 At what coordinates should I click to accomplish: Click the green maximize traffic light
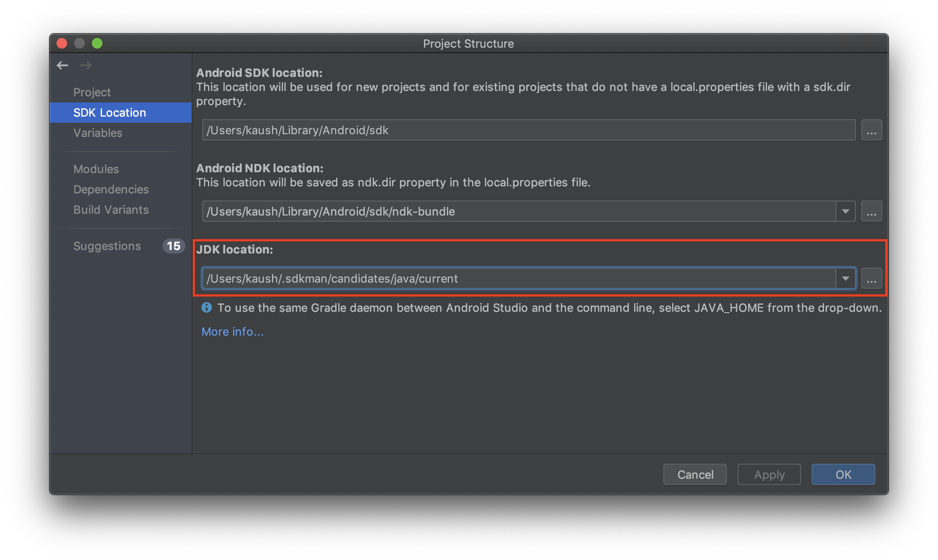98,43
